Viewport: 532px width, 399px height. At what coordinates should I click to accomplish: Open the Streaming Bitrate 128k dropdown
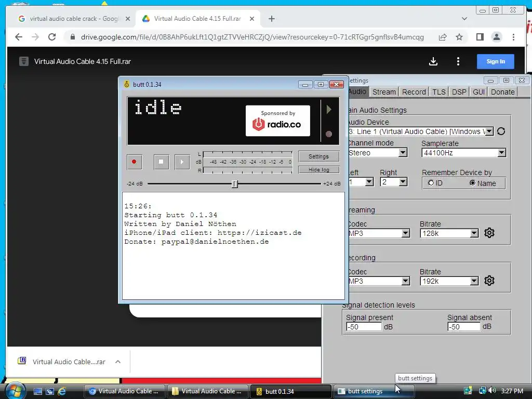pyautogui.click(x=474, y=233)
